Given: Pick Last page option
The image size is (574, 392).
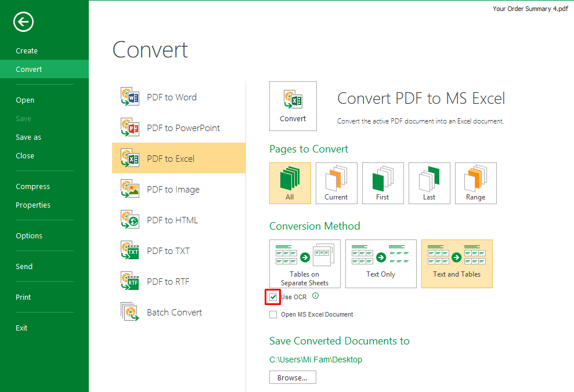Looking at the screenshot, I should tap(429, 183).
